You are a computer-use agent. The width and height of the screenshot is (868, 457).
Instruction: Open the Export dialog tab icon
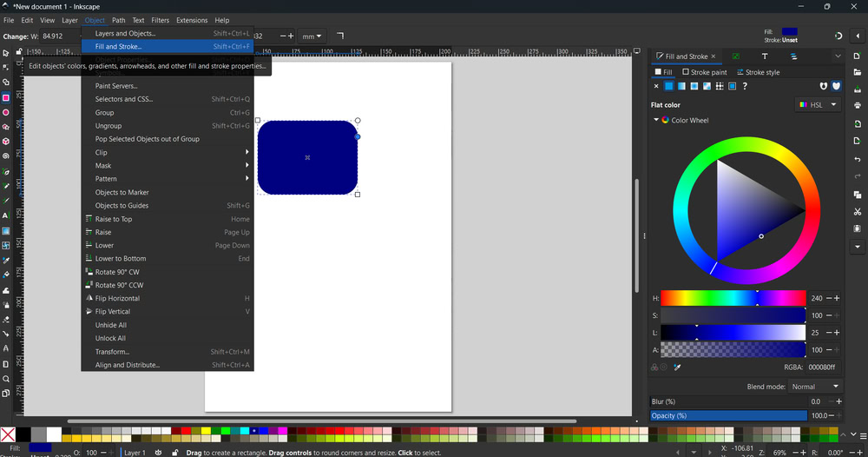[736, 56]
